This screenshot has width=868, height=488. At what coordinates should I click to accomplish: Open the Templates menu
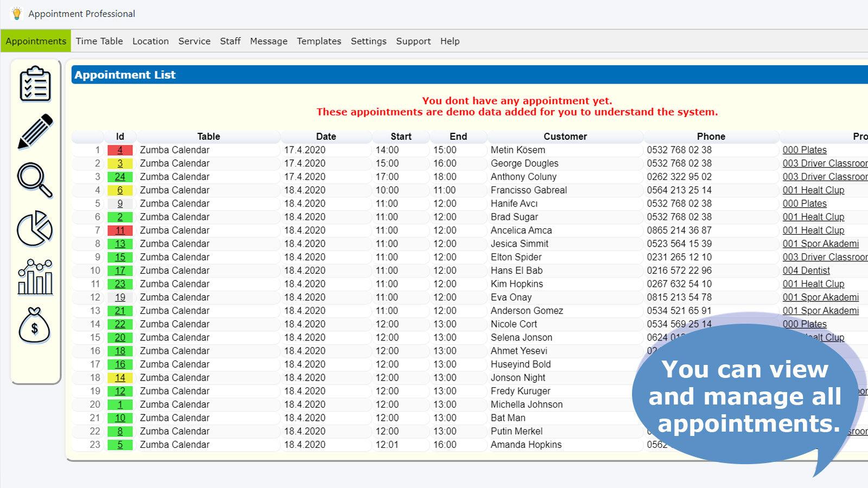pyautogui.click(x=318, y=41)
